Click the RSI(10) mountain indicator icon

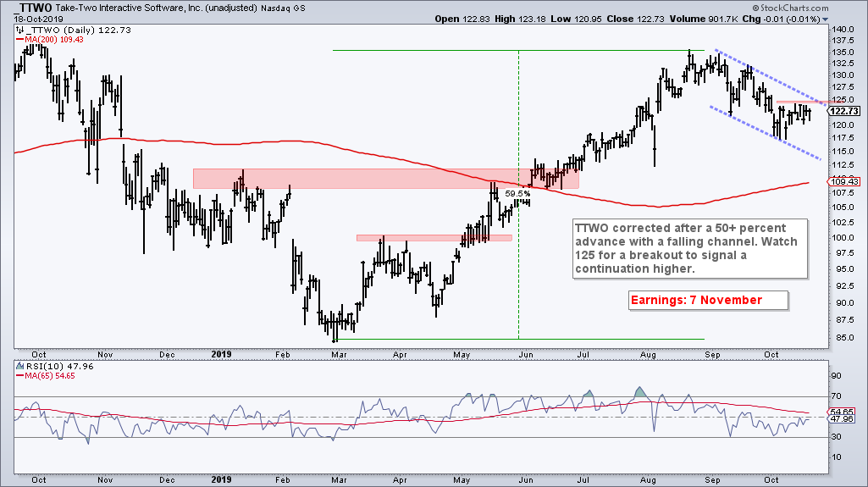[x=20, y=366]
